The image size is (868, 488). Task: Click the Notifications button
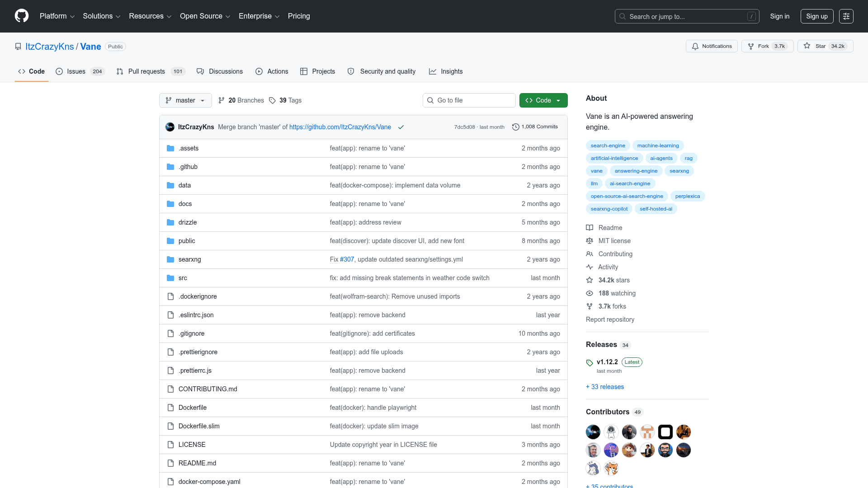pos(712,46)
